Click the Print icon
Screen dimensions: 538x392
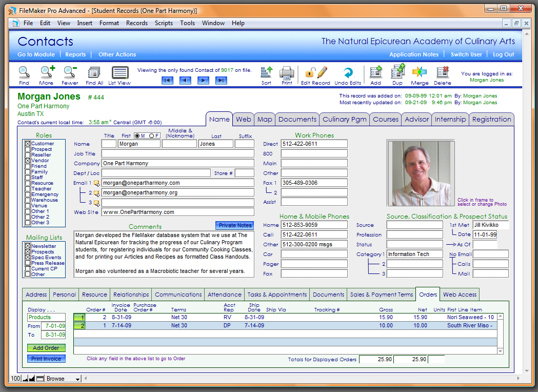(x=287, y=73)
